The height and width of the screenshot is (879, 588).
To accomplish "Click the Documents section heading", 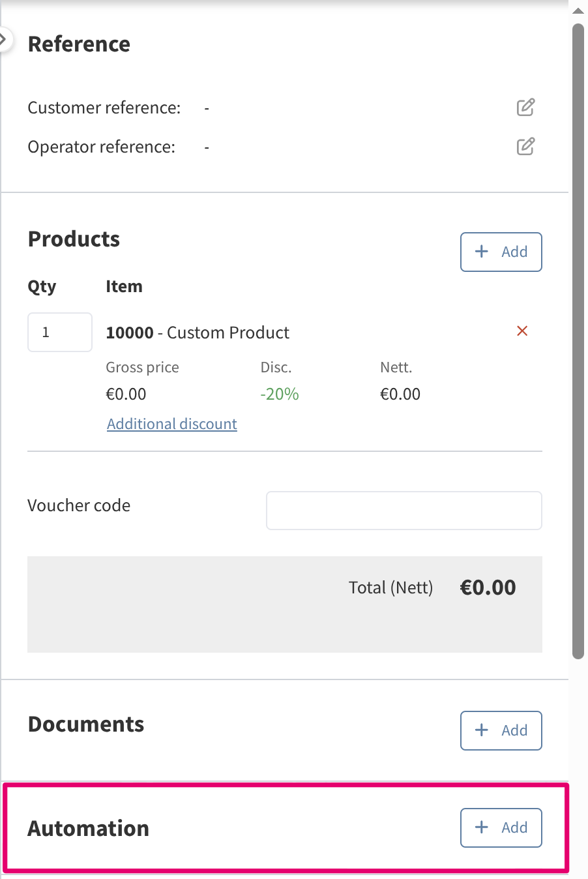I will point(86,724).
